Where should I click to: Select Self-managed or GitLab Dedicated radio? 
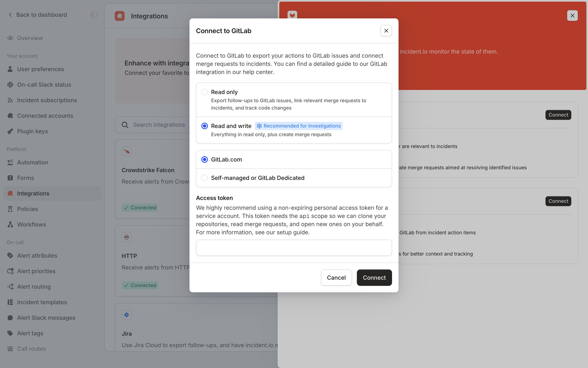205,178
